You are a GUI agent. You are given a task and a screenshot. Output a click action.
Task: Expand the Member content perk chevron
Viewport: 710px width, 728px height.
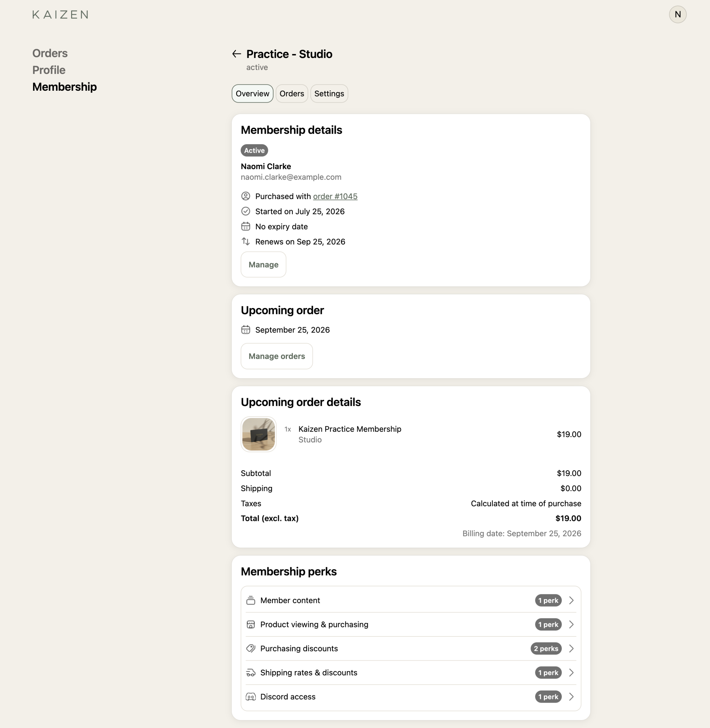coord(571,600)
